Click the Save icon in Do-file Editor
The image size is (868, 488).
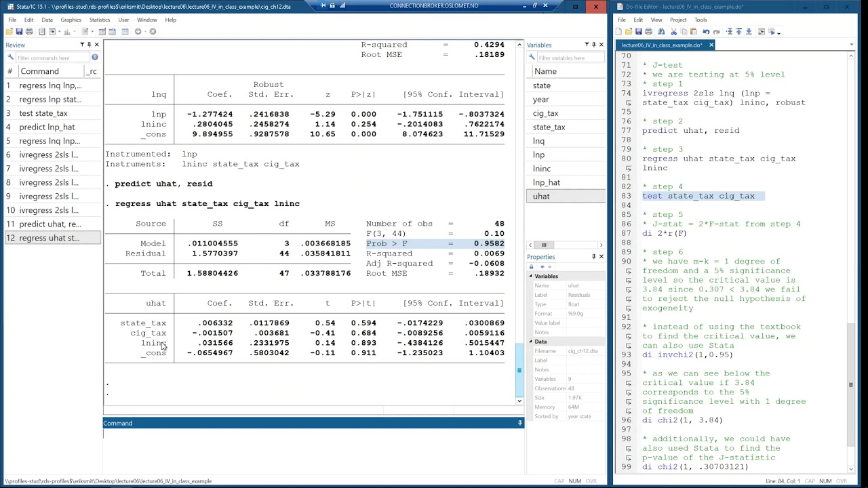tap(639, 31)
